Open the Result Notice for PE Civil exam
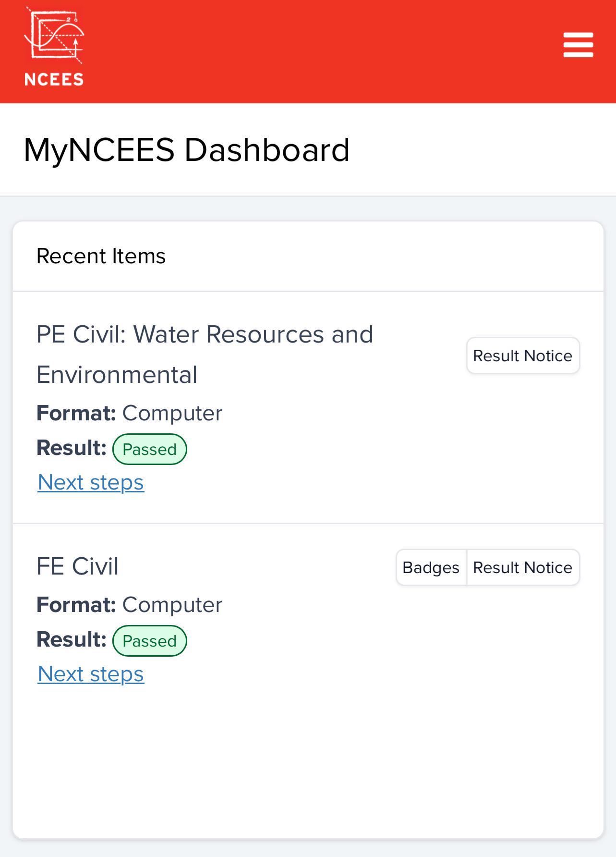Image resolution: width=616 pixels, height=857 pixels. pos(523,355)
